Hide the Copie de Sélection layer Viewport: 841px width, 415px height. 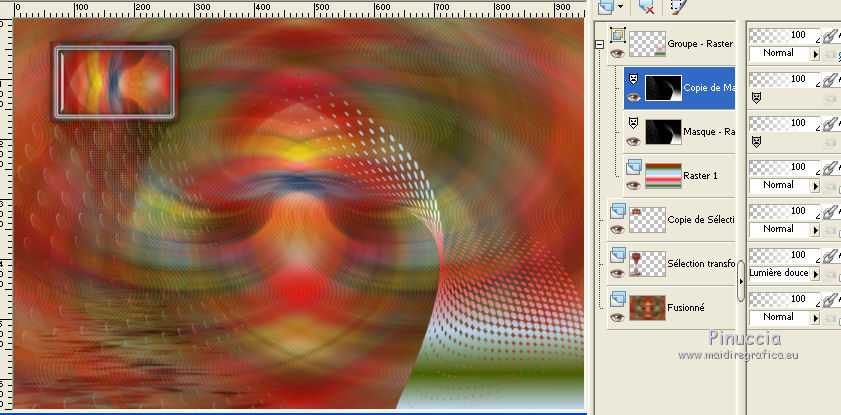tap(617, 229)
